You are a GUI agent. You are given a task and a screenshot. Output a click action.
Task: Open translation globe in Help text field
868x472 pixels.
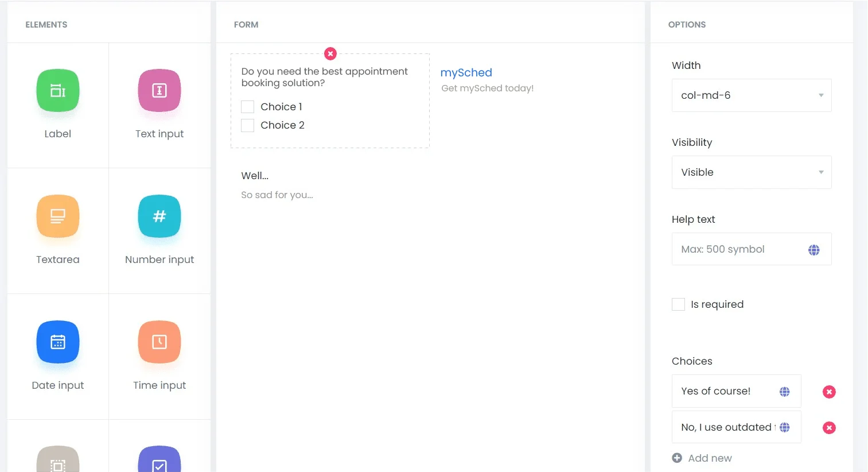tap(813, 250)
